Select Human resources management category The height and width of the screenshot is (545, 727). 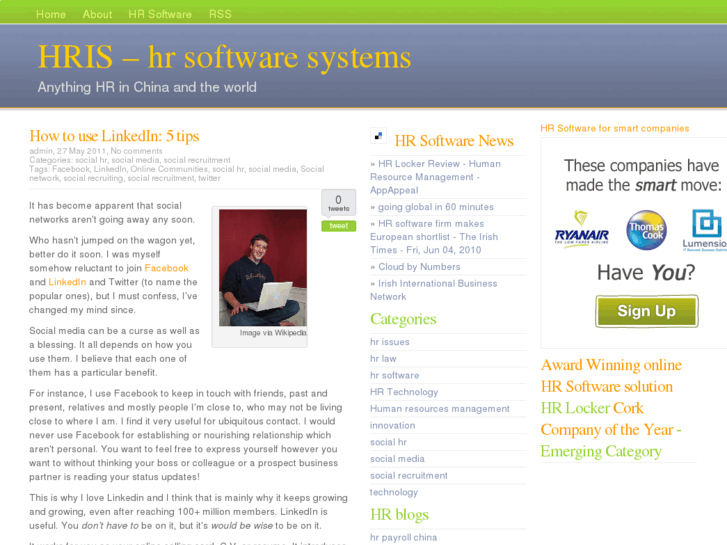click(x=440, y=409)
